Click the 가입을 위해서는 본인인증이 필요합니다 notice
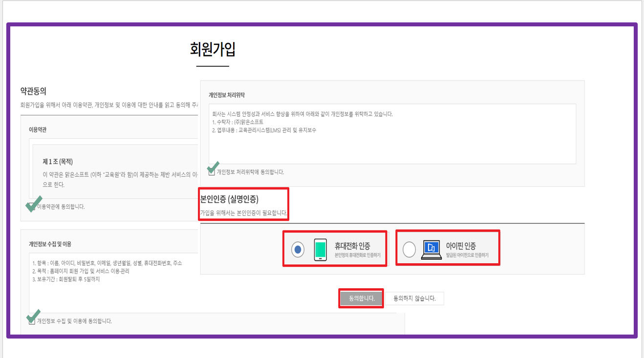Image resolution: width=644 pixels, height=358 pixels. tap(243, 213)
